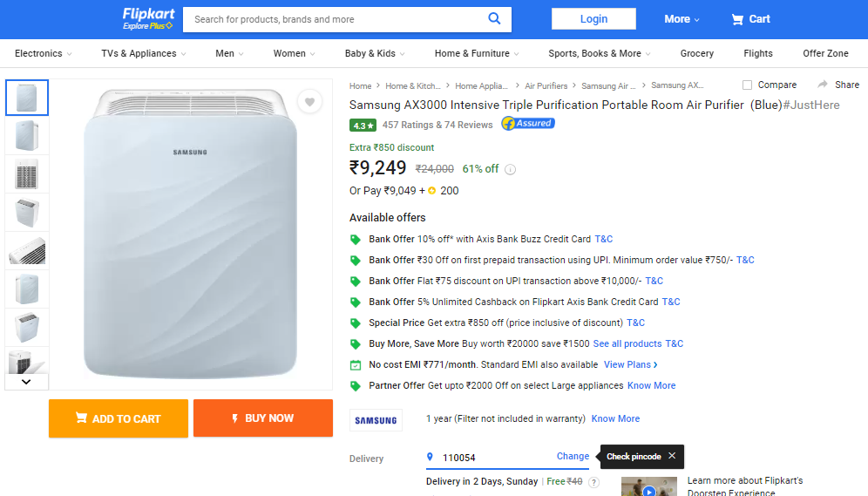The height and width of the screenshot is (496, 868).
Task: Click Know More for Partner Offer
Action: tap(651, 386)
